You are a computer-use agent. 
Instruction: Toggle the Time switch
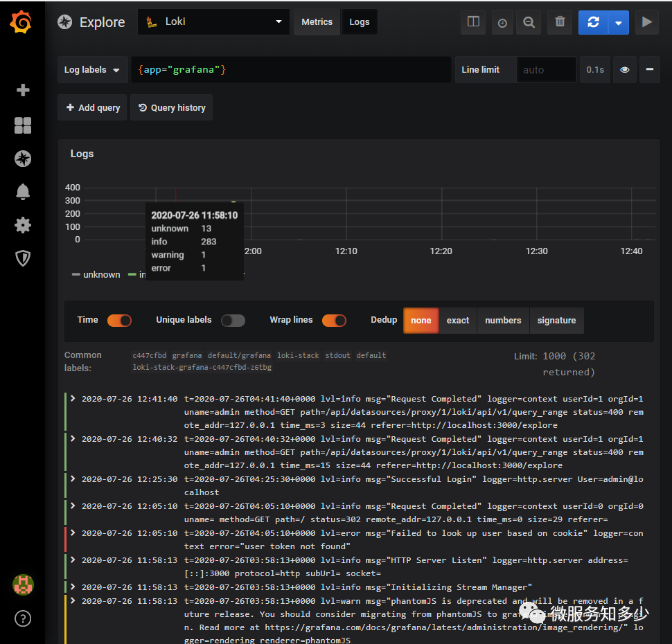point(119,321)
